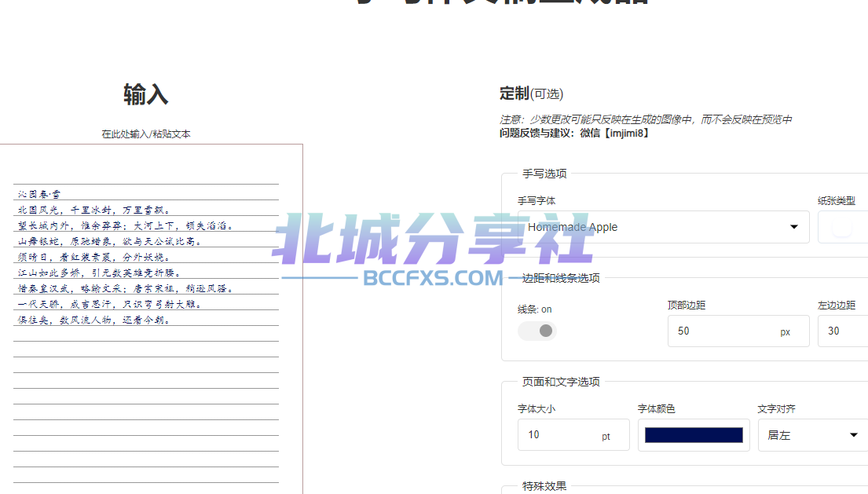Toggle the 线条 lines switch
Screen dimensions: 868x494
[x=537, y=331]
